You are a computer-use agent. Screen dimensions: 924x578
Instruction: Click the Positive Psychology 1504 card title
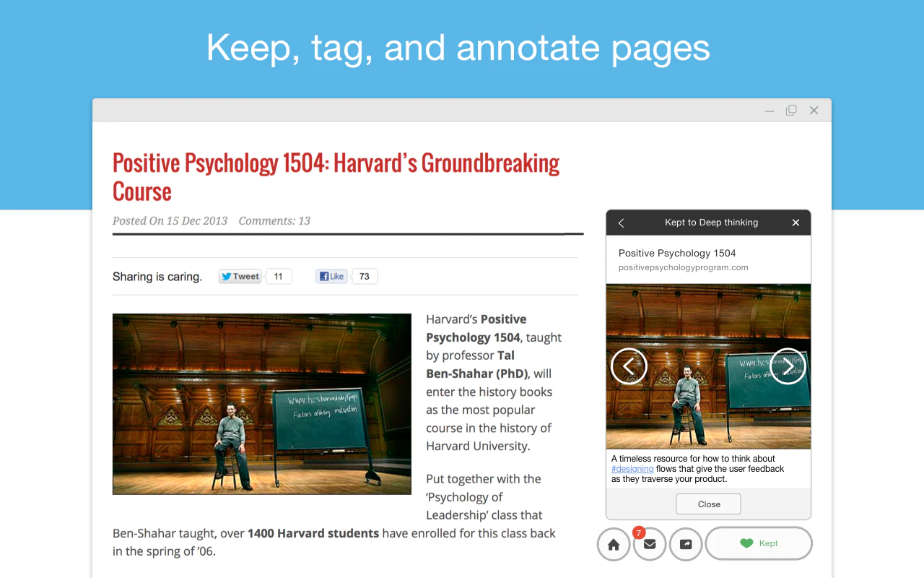(677, 253)
